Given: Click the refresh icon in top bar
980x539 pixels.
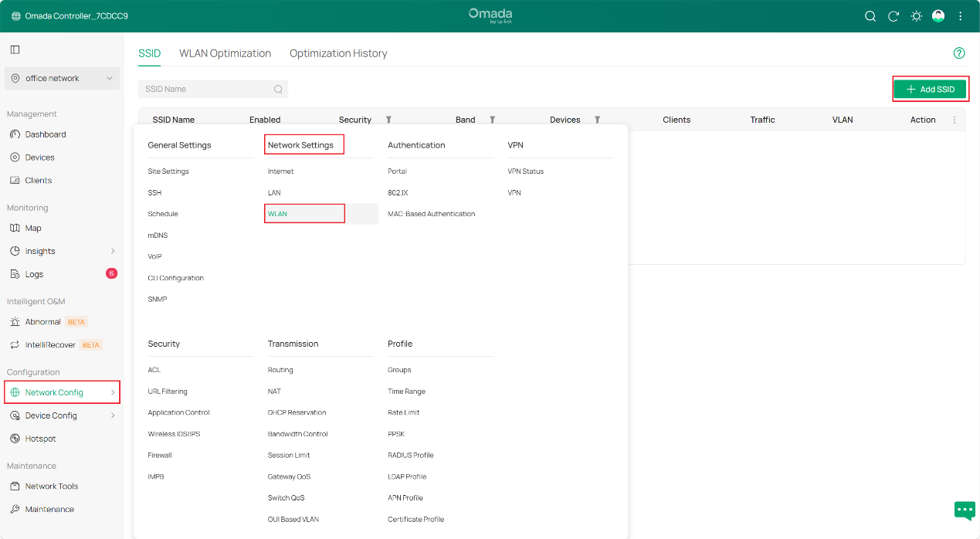Looking at the screenshot, I should click(x=894, y=16).
